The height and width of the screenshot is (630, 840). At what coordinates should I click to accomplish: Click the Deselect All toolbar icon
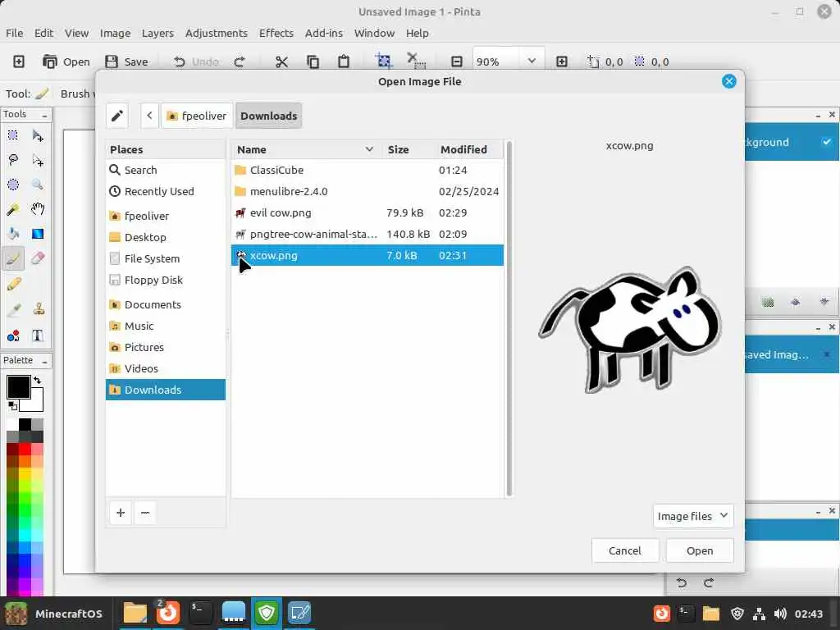[416, 61]
